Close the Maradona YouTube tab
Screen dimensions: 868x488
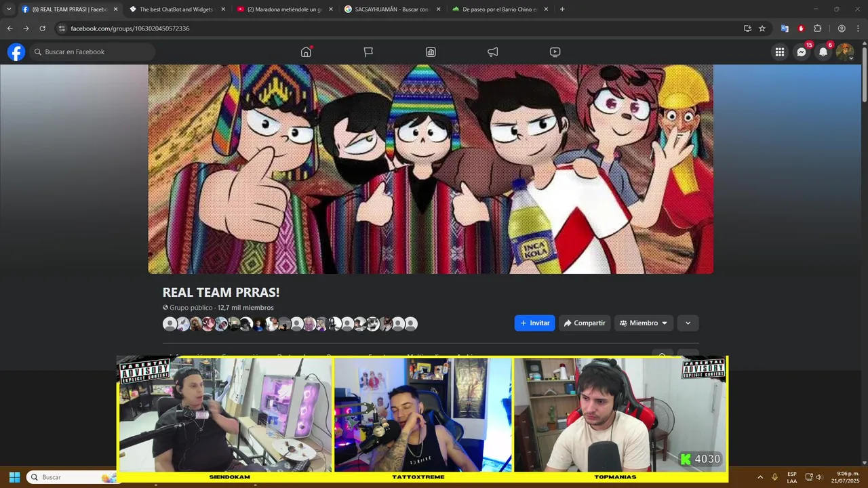point(331,9)
